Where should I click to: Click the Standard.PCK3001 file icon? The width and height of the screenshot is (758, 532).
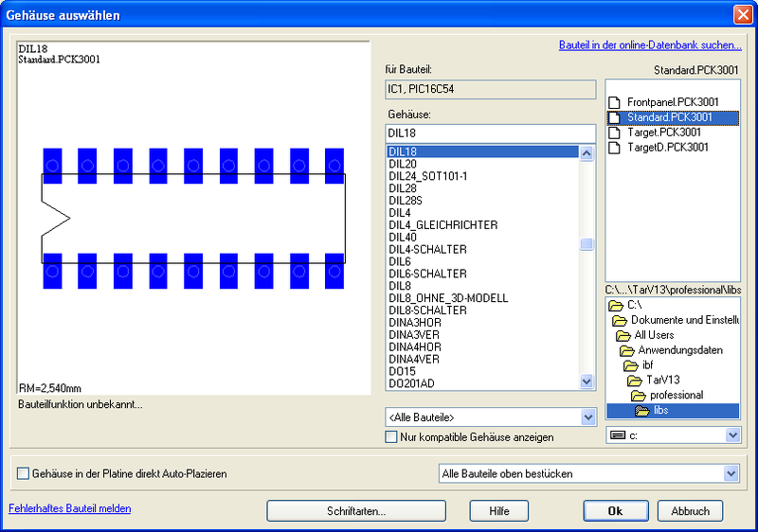[x=614, y=117]
